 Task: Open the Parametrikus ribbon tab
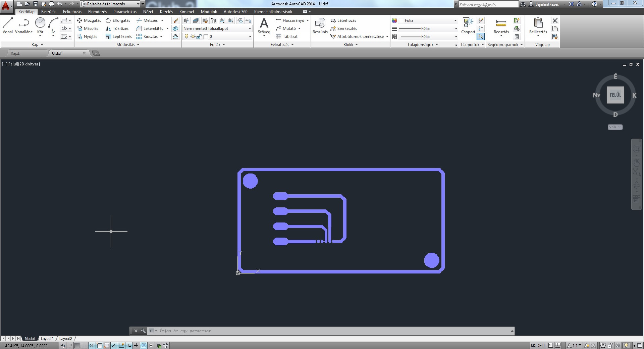point(125,12)
